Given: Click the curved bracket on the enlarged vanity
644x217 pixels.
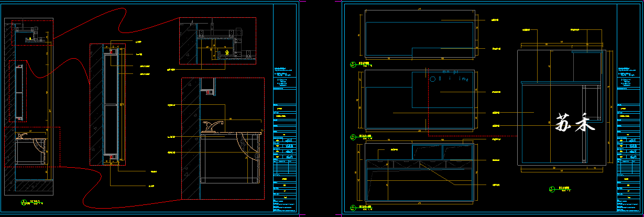Looking at the screenshot, I should [x=246, y=145].
